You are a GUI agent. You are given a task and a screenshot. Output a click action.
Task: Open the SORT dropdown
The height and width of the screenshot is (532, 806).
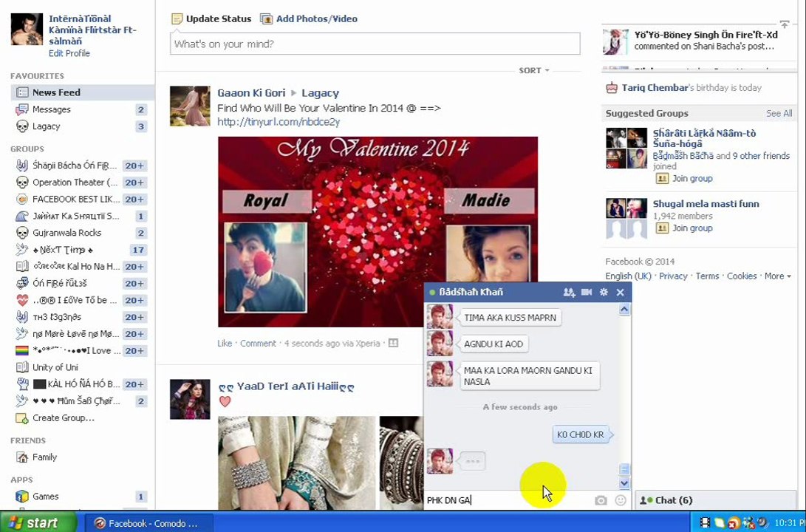(533, 70)
